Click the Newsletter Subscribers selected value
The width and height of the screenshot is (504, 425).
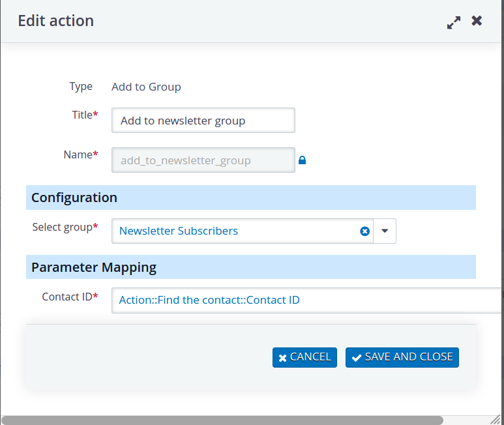(x=179, y=231)
